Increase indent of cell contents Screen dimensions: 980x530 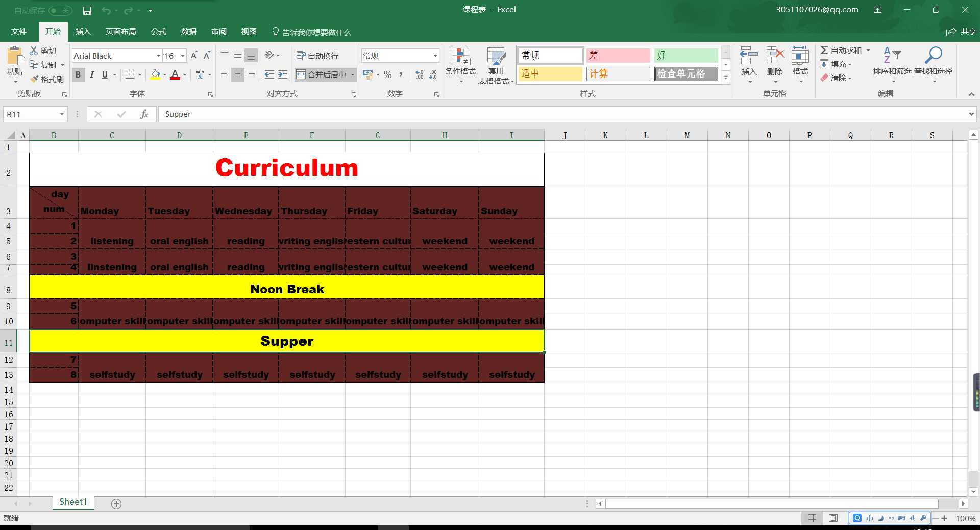coord(283,74)
